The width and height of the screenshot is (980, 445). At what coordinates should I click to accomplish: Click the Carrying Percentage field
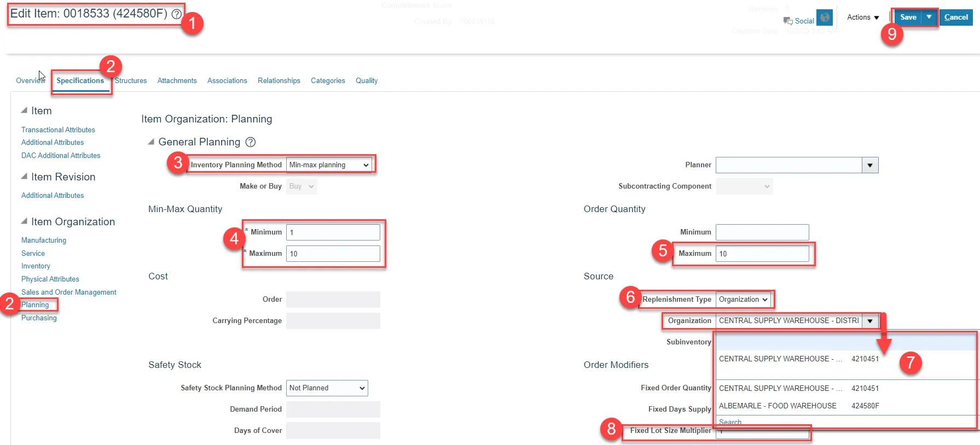333,321
